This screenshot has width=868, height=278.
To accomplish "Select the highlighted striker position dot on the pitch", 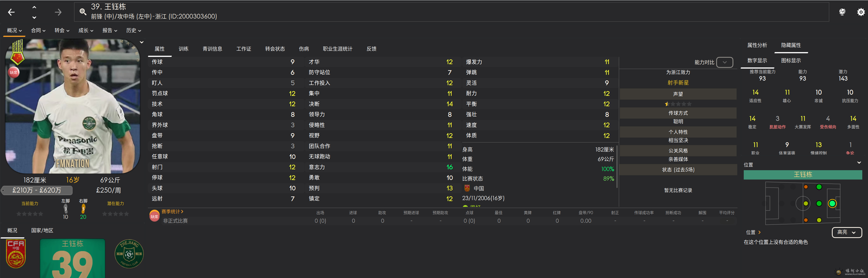I will point(832,203).
